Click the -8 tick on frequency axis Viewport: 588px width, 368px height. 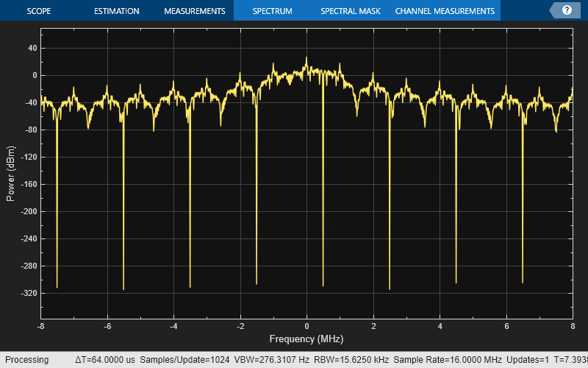coord(41,325)
